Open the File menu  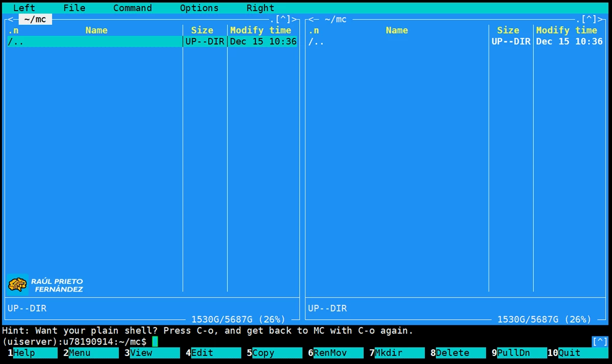pyautogui.click(x=74, y=8)
